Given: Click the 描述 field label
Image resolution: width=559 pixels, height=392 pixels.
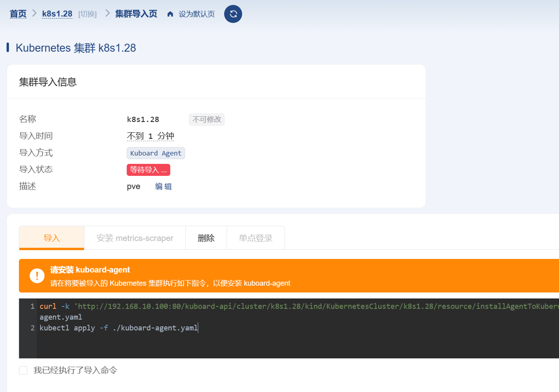Looking at the screenshot, I should [x=27, y=186].
